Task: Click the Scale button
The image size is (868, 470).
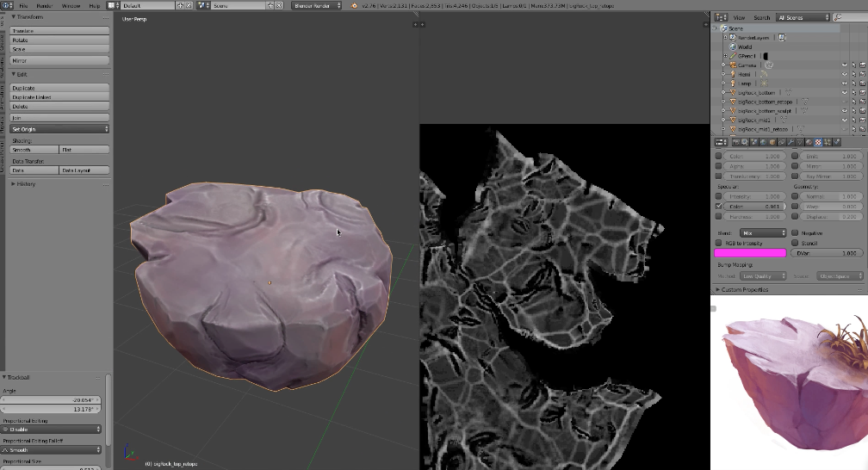Action: click(59, 49)
